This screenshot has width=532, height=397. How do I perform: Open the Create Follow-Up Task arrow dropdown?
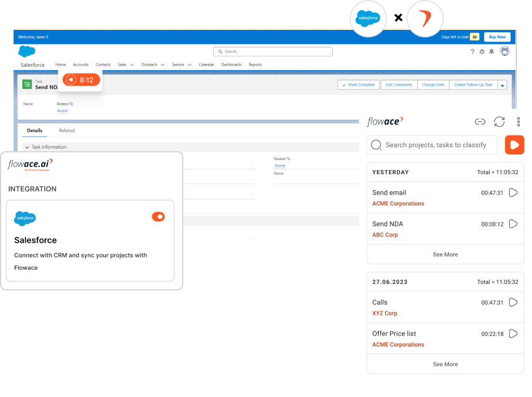tap(502, 84)
